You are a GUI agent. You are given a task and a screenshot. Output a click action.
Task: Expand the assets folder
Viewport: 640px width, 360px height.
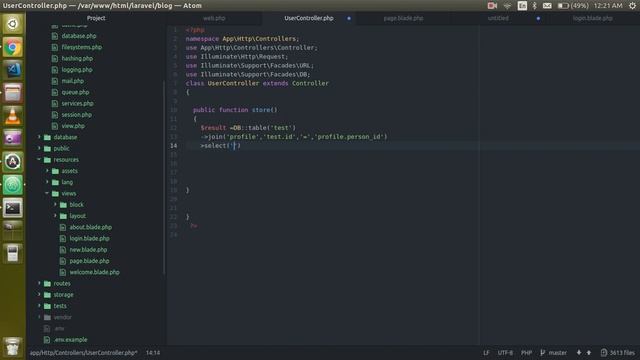[x=69, y=171]
